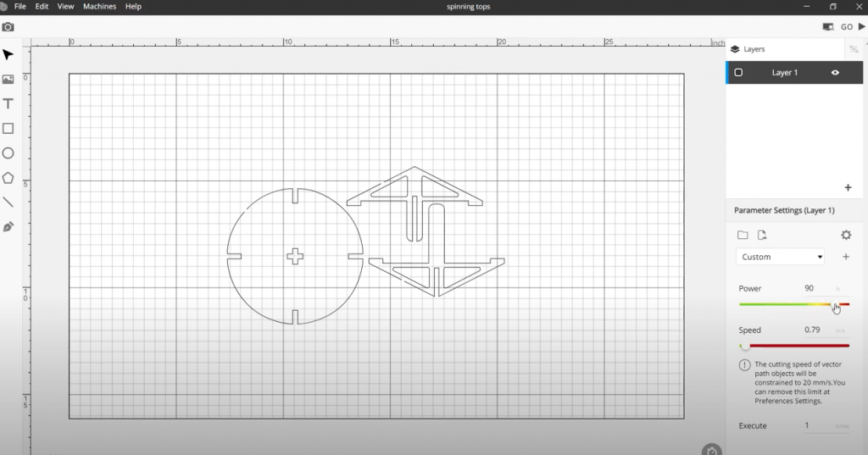
Task: Click Layer 1 color box
Action: pos(738,73)
